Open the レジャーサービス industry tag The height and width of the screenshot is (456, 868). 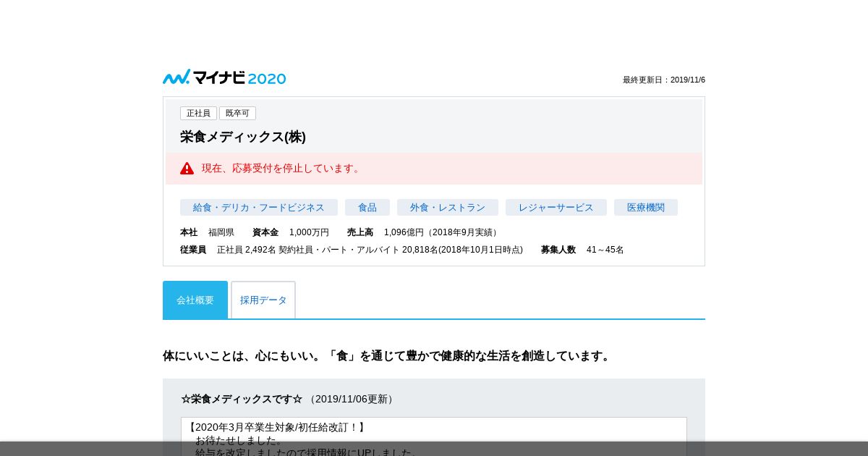pos(556,208)
